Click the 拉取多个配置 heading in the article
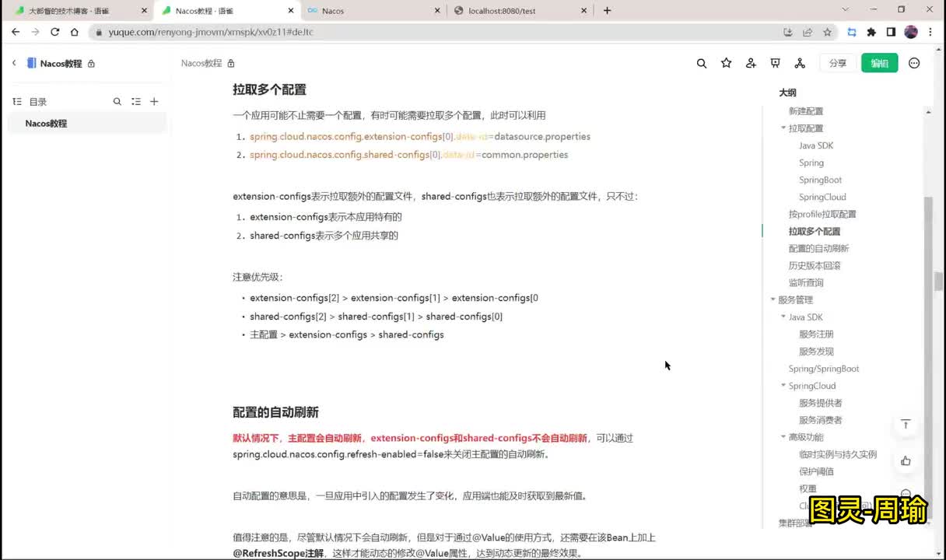Viewport: 946px width, 560px height. (269, 89)
